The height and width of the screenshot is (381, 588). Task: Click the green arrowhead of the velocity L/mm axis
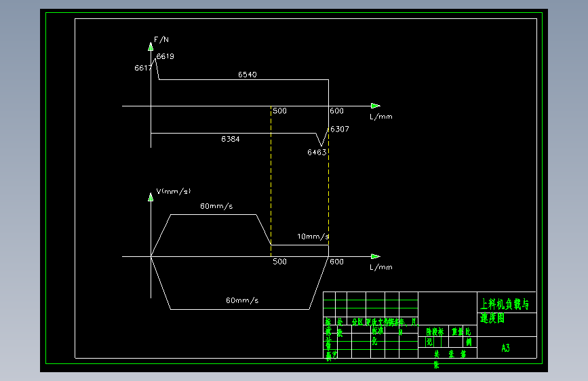[x=375, y=256]
